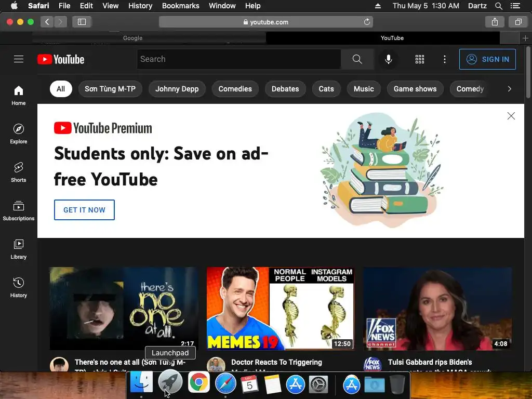532x399 pixels.
Task: Click the page vertical scrollbar
Action: click(528, 72)
